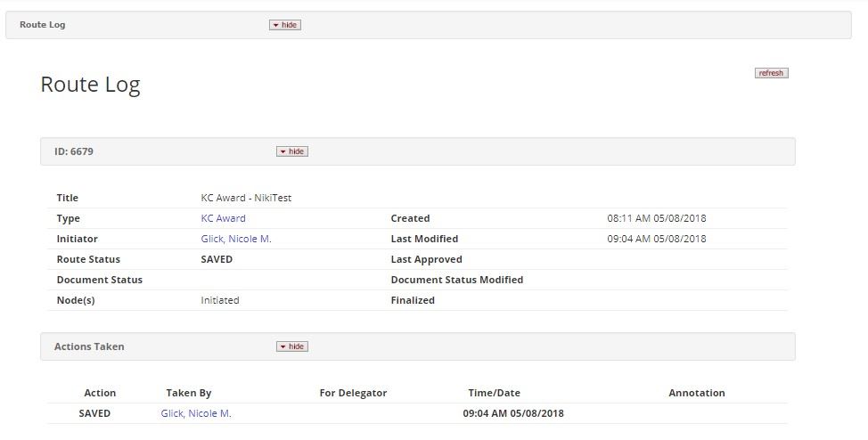Click the Annotation column header
Image resolution: width=868 pixels, height=440 pixels.
(696, 393)
